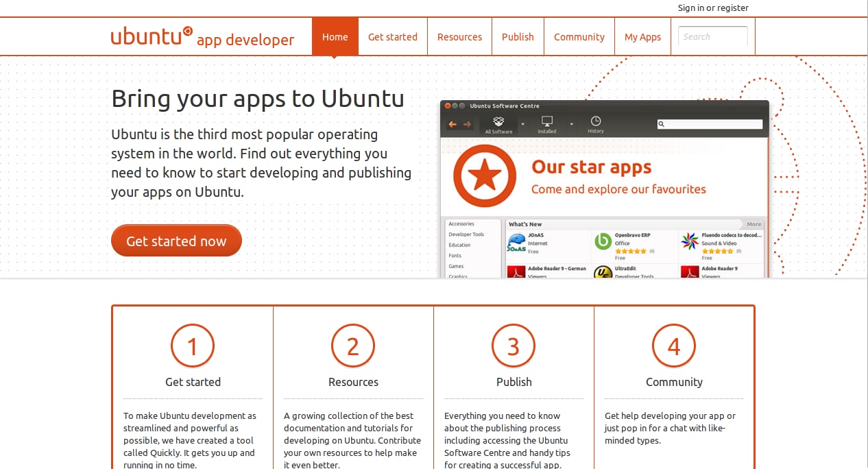Click the star badge beside Our star apps
Image resolution: width=868 pixels, height=469 pixels.
[x=485, y=176]
